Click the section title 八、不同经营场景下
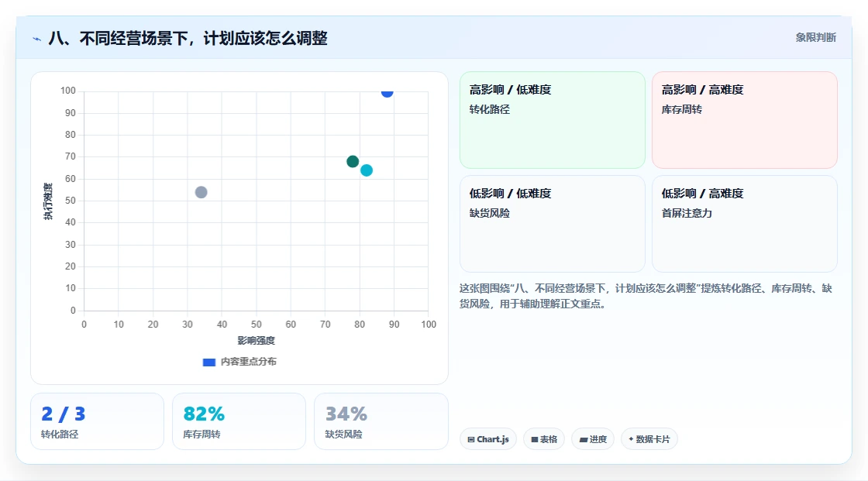Screen dimensions: 868x481 click(x=188, y=38)
